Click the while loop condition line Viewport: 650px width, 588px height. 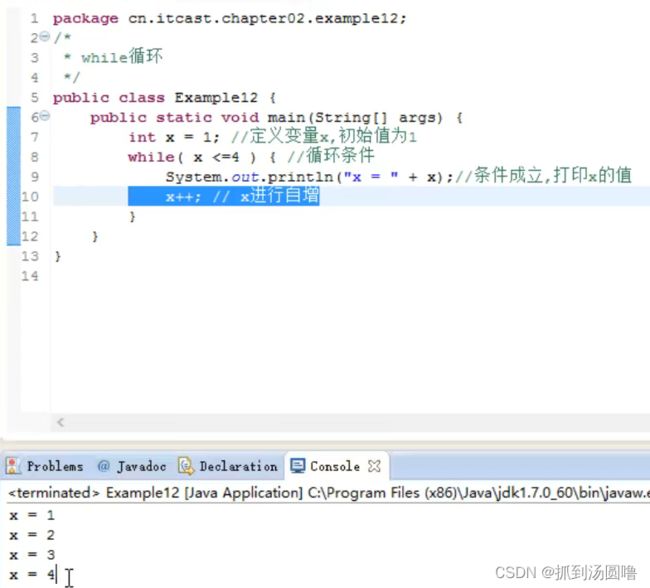click(x=251, y=157)
